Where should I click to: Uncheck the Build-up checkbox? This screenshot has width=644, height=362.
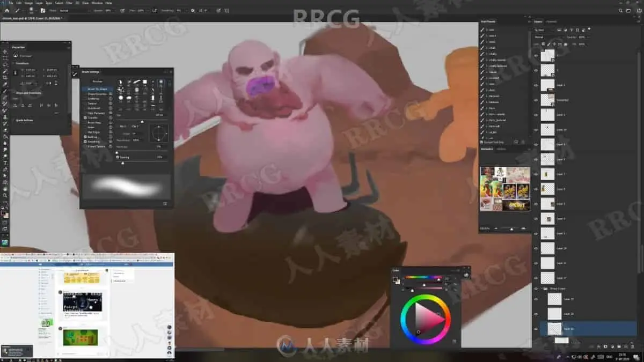85,137
